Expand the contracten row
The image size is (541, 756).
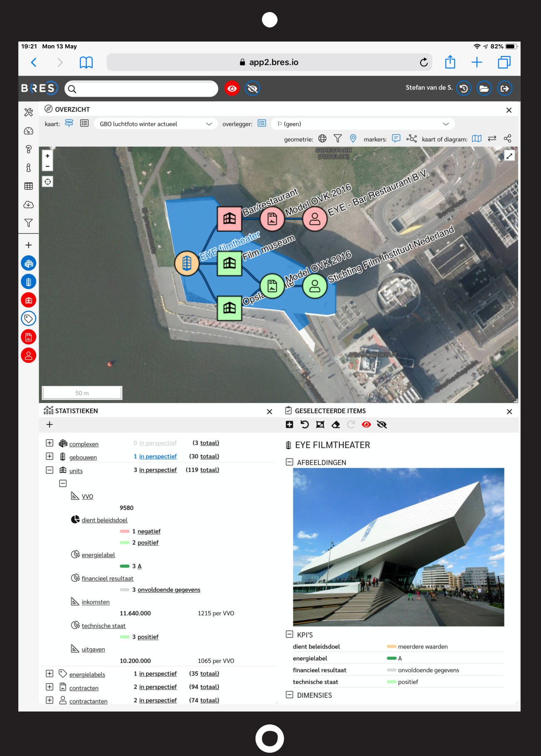click(x=49, y=687)
